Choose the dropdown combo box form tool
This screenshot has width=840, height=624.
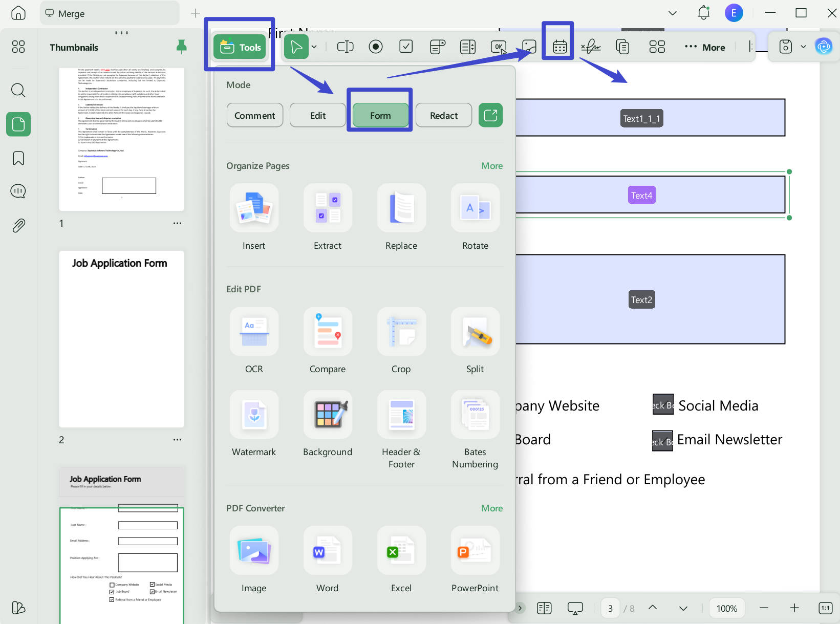pyautogui.click(x=437, y=47)
